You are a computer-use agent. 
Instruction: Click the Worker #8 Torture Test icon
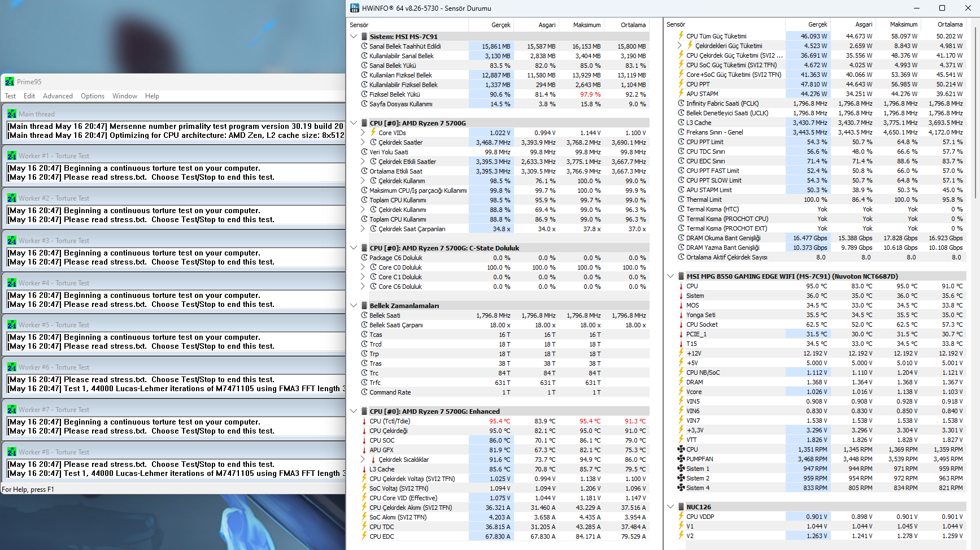pos(12,452)
